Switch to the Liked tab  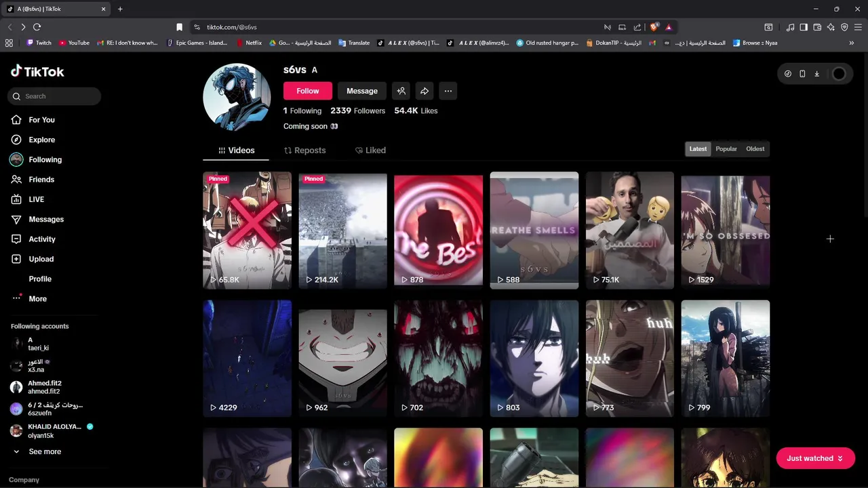(370, 150)
